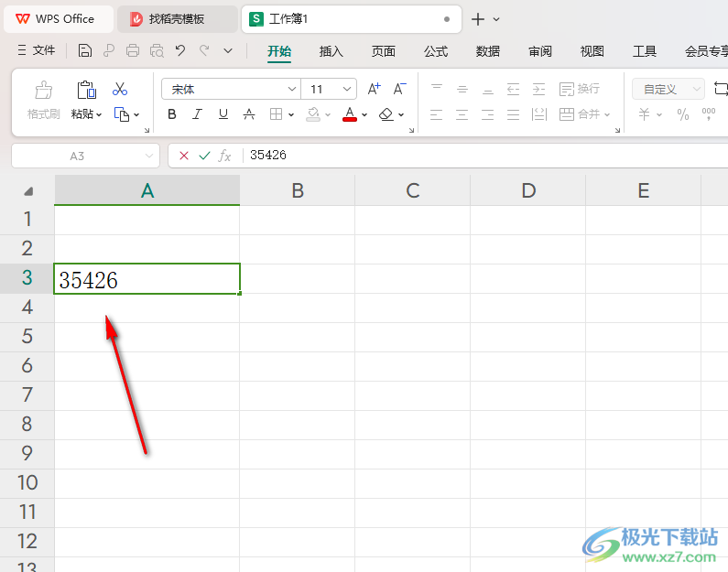Click the cell borders icon
Viewport: 728px width, 572px height.
[x=276, y=114]
